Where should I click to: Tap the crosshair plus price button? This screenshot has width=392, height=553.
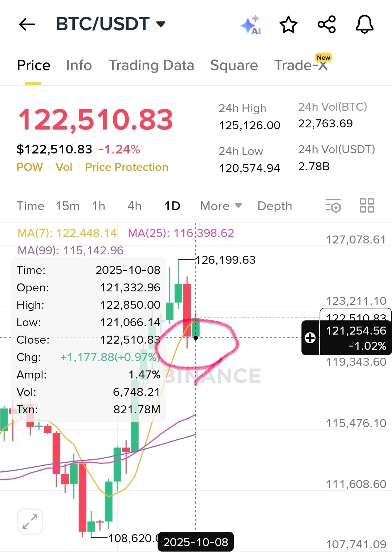click(310, 338)
